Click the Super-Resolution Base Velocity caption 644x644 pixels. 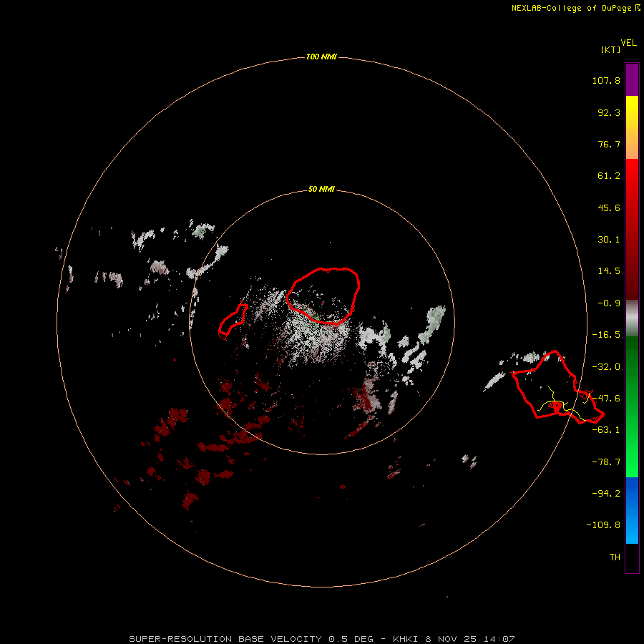[x=321, y=639]
